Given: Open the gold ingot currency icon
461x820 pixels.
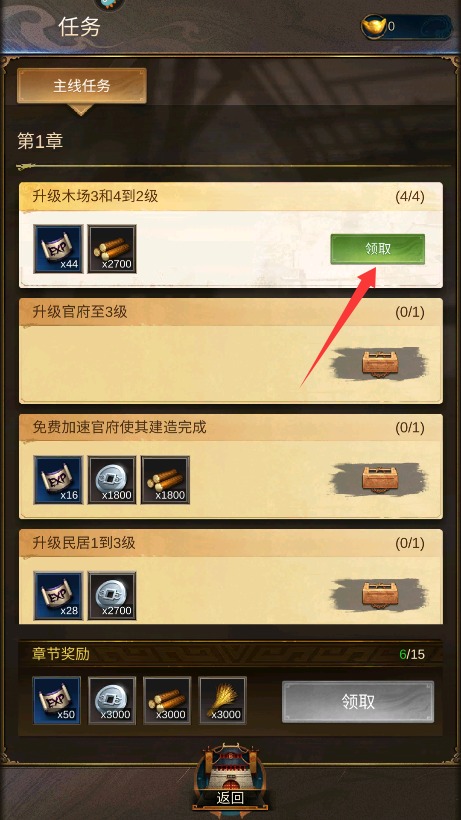Looking at the screenshot, I should click(x=374, y=26).
